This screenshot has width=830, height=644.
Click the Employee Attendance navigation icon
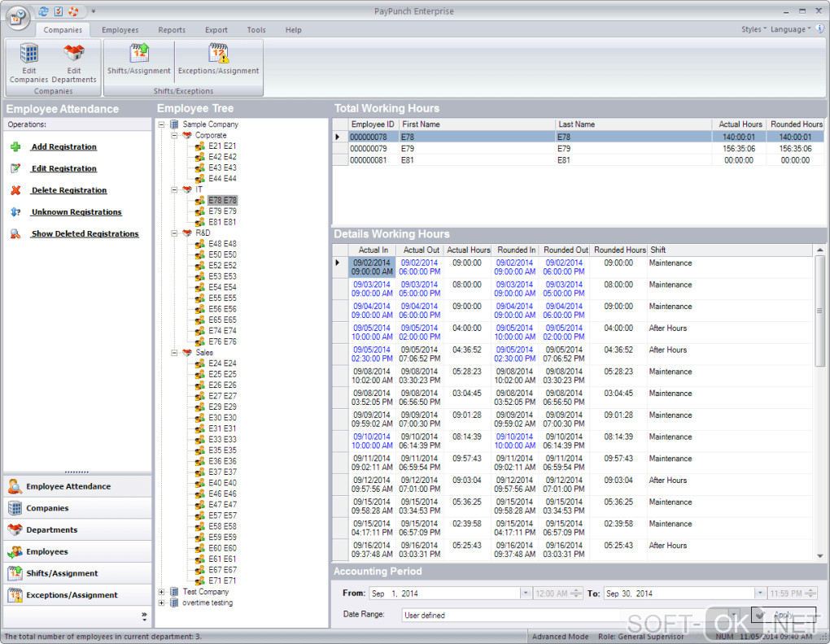pyautogui.click(x=15, y=486)
